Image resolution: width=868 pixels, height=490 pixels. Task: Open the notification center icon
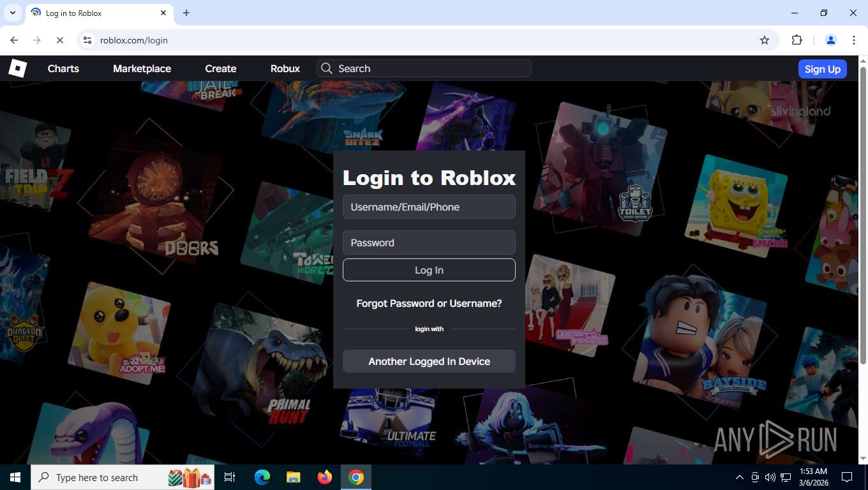[848, 477]
